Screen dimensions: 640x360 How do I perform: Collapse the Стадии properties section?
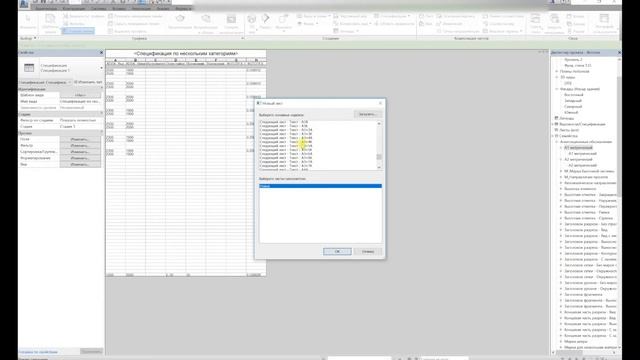click(x=102, y=114)
